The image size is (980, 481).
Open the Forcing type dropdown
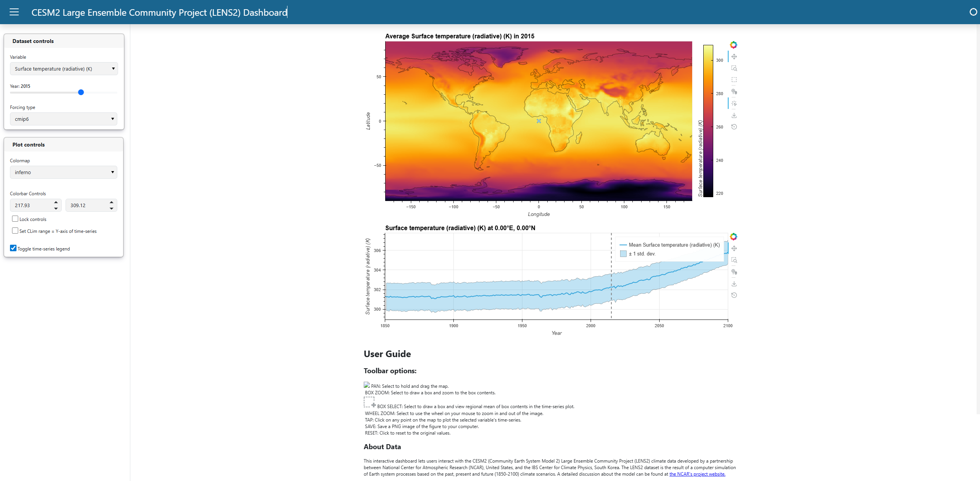64,119
